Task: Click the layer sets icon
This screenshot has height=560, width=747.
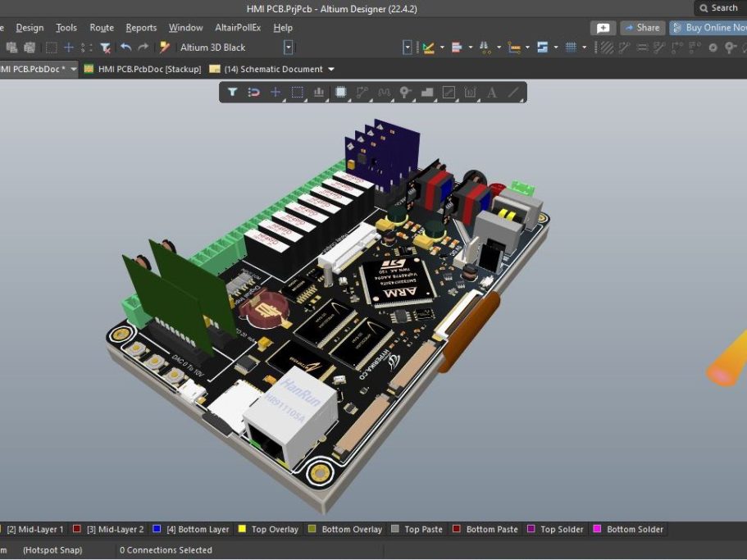Action: point(542,47)
